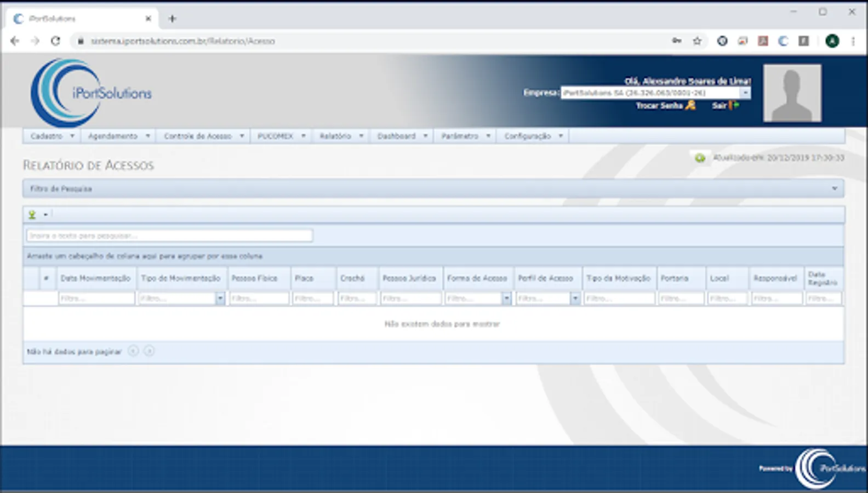Open the Chrome profile avatar
The height and width of the screenshot is (493, 868).
pyautogui.click(x=832, y=41)
